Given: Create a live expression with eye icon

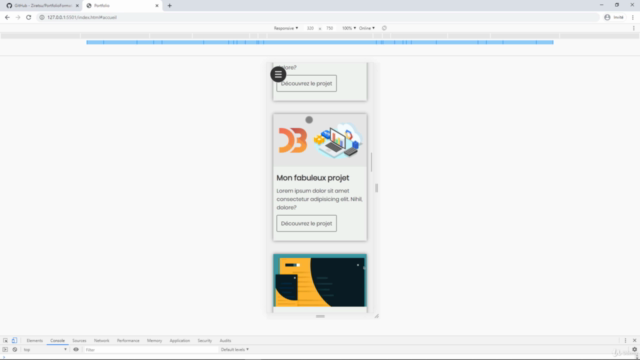Looking at the screenshot, I should (x=76, y=349).
